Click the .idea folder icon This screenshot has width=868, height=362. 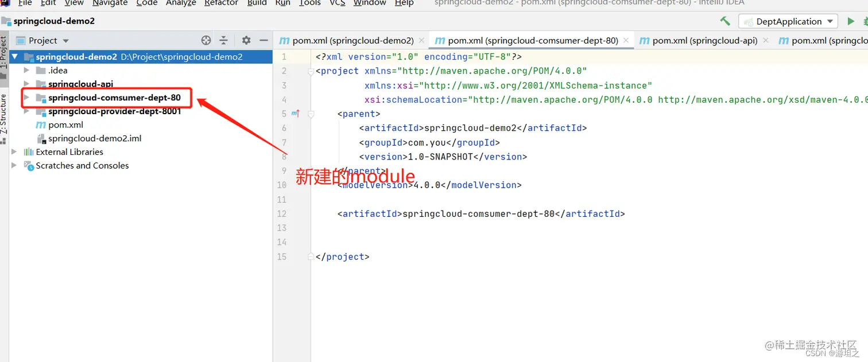click(x=41, y=70)
